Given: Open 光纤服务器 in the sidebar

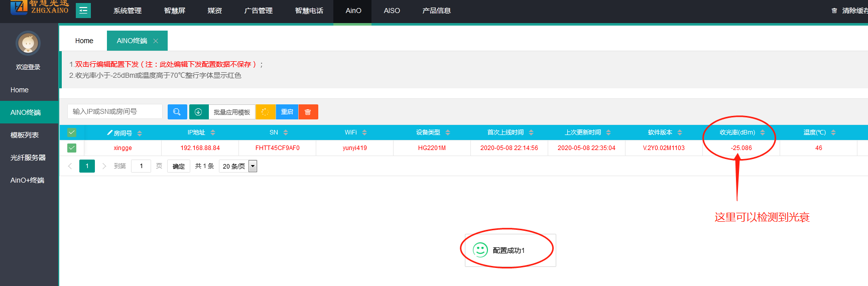Looking at the screenshot, I should click(28, 158).
